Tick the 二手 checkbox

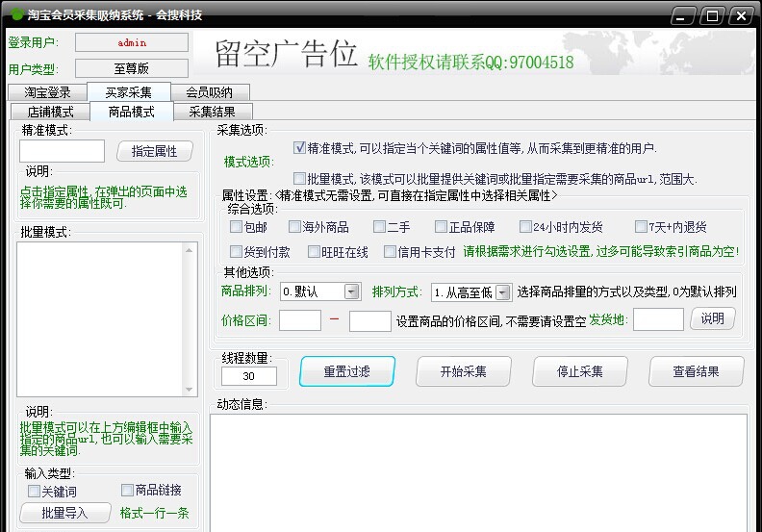tap(379, 226)
